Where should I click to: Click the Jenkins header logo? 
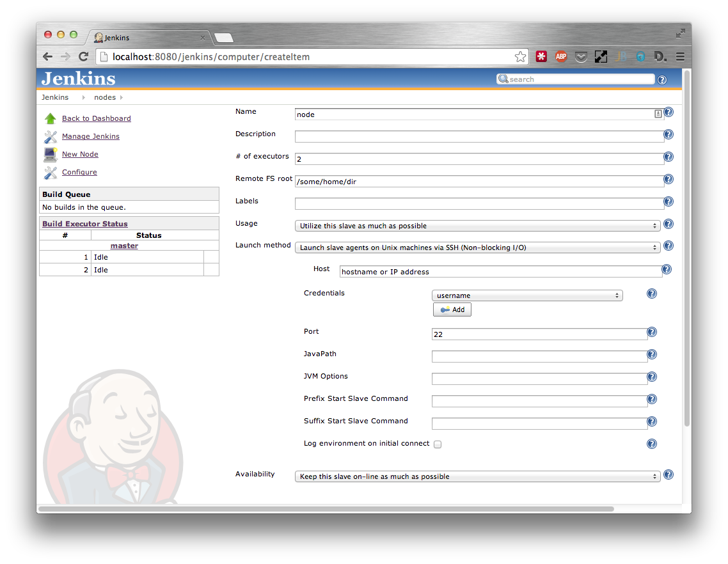pos(79,79)
